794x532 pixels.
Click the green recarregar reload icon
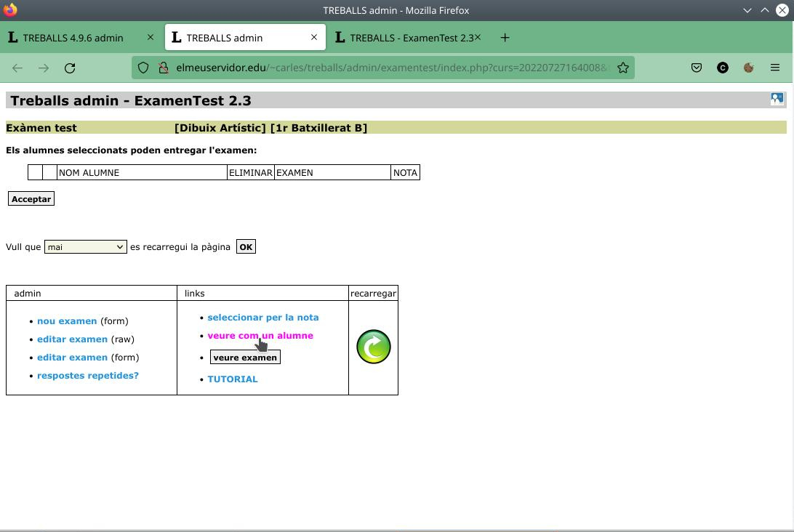(373, 347)
